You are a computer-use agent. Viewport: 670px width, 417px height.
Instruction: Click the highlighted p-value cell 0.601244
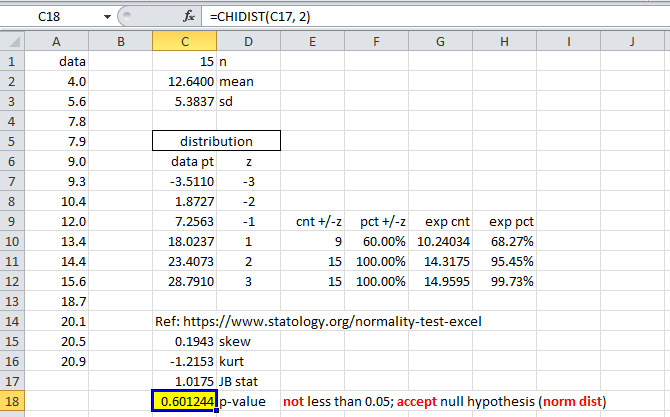pyautogui.click(x=185, y=401)
